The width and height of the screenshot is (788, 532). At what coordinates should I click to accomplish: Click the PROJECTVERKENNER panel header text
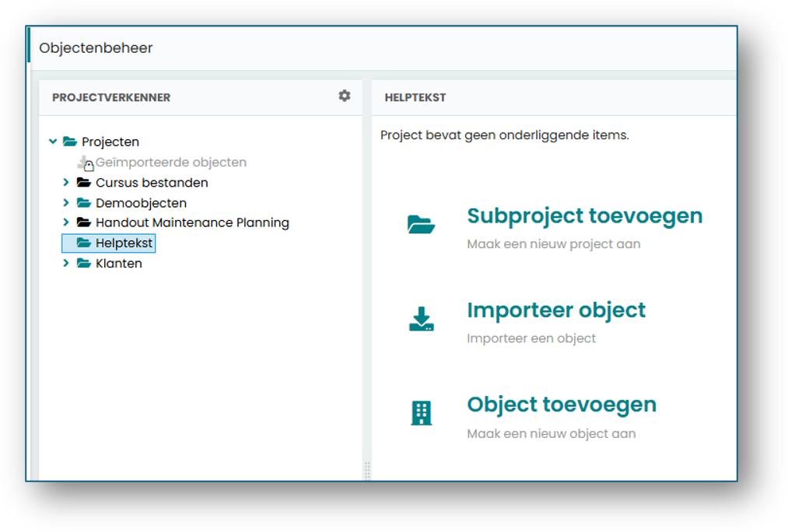[111, 97]
